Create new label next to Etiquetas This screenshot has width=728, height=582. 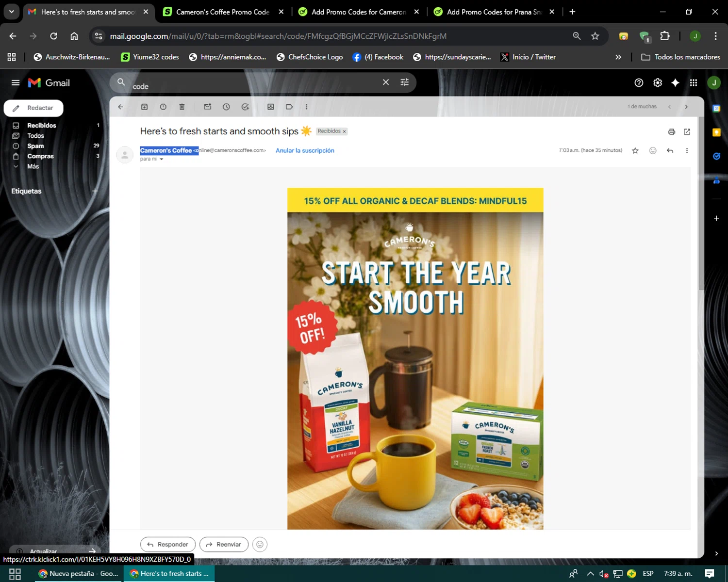tap(95, 191)
